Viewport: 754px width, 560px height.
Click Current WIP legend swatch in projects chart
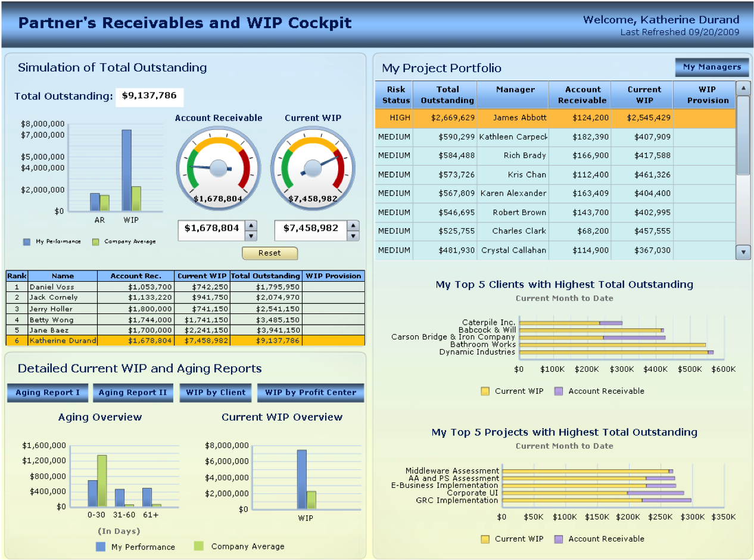click(x=485, y=539)
